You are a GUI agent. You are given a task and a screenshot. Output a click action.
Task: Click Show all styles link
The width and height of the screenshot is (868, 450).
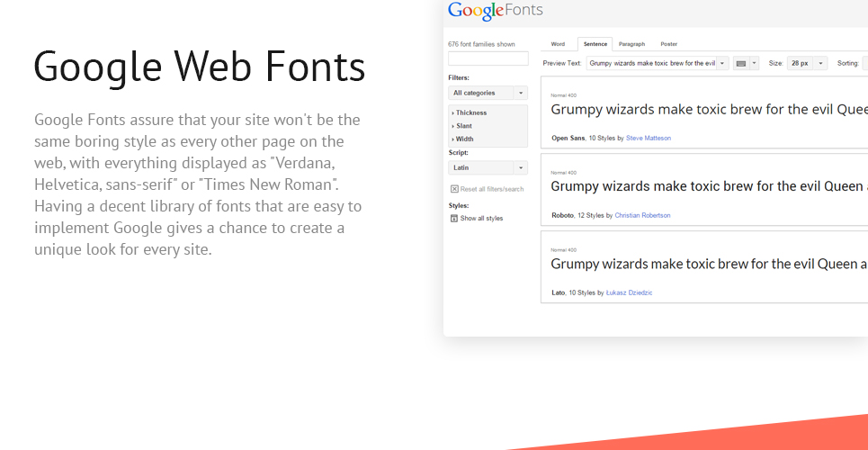[481, 219]
